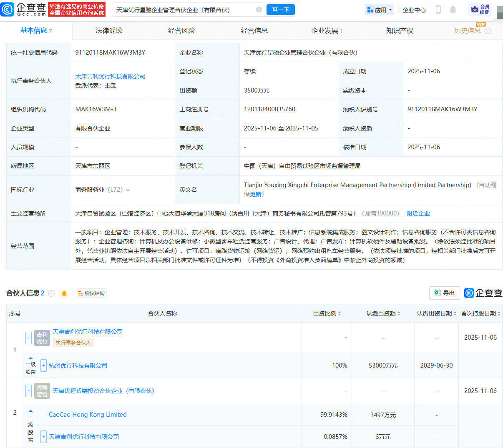
Task: Switch to the 知识产权 tab
Action: pos(399,31)
